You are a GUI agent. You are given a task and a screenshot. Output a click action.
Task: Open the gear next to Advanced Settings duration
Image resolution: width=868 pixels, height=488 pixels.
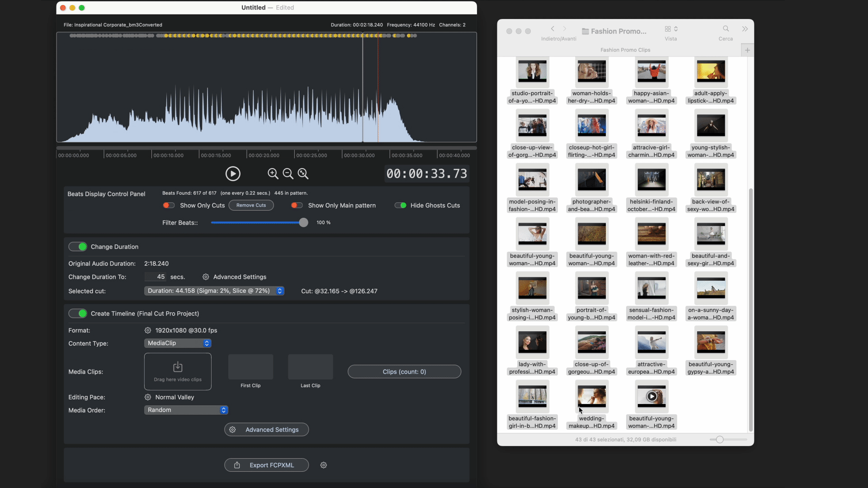point(206,277)
